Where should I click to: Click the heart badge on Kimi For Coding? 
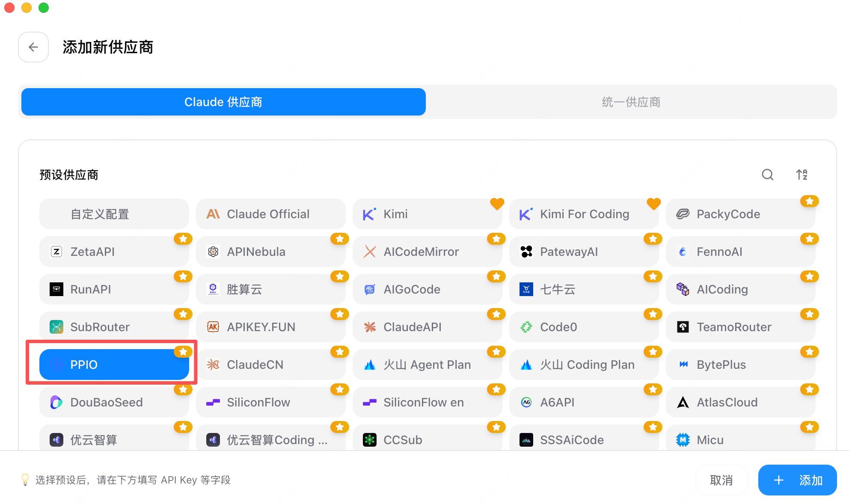click(x=653, y=204)
